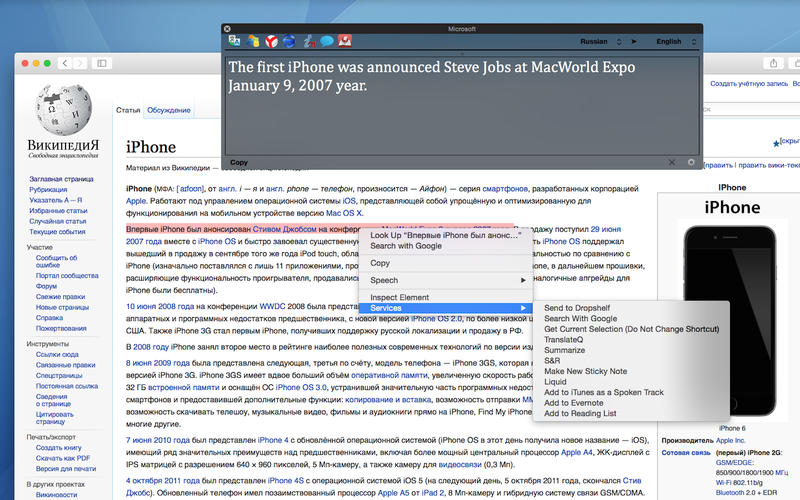This screenshot has height=500, width=800.
Task: Choose TranslateQ from Services
Action: point(631,339)
